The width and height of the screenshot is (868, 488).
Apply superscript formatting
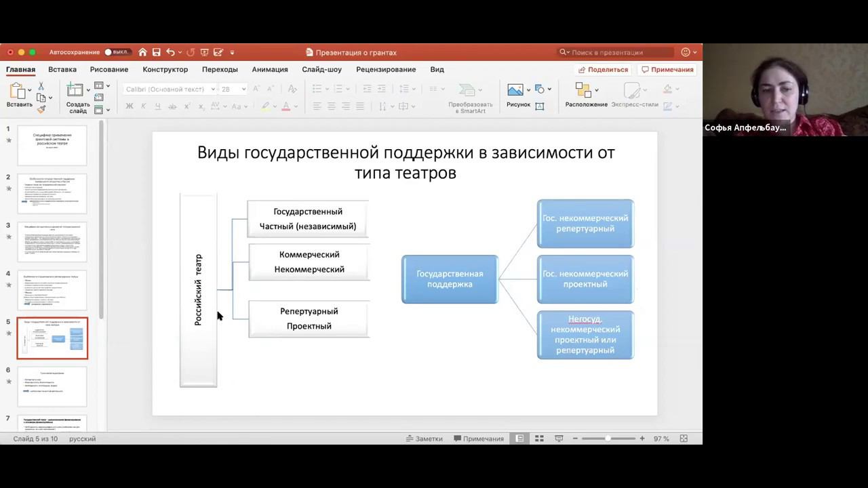pyautogui.click(x=187, y=106)
